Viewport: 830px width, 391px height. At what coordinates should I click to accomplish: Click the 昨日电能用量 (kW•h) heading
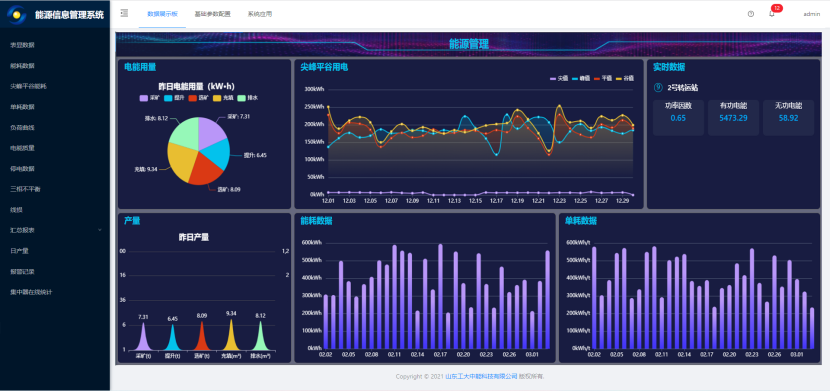196,86
